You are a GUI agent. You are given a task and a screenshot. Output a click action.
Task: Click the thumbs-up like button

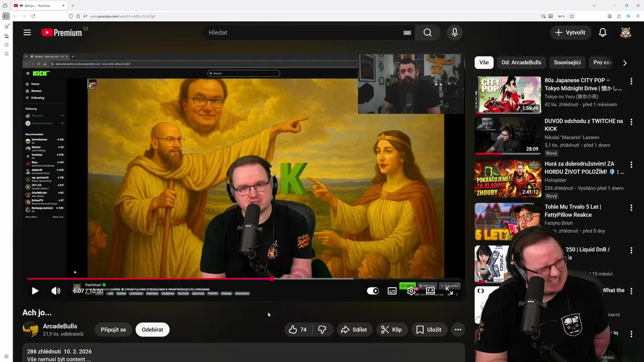pos(298,330)
